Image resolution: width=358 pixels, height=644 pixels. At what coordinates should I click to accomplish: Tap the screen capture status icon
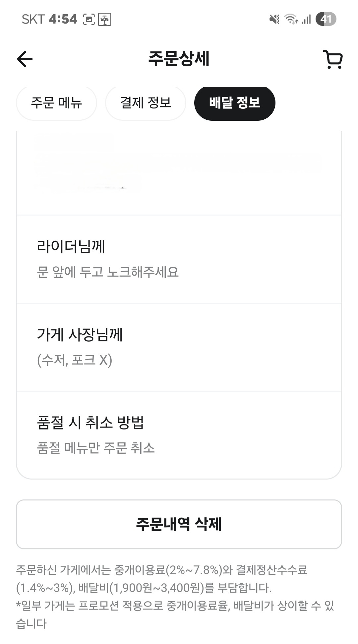[x=89, y=20]
